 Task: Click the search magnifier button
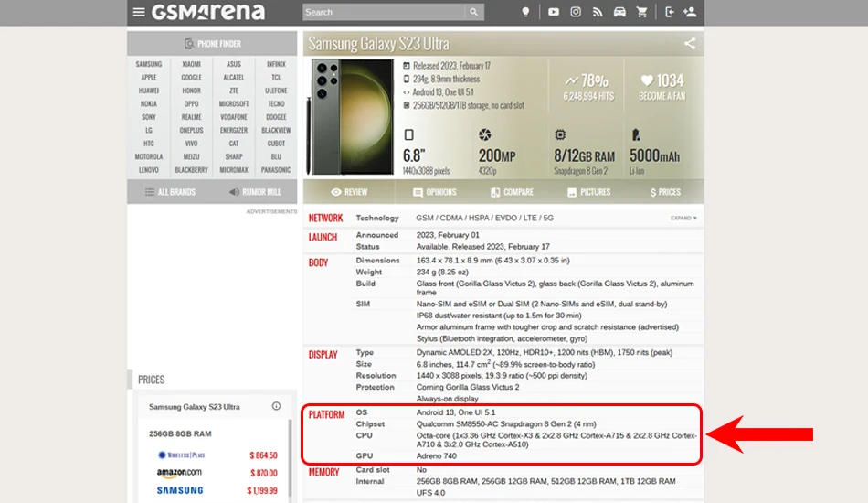click(474, 12)
